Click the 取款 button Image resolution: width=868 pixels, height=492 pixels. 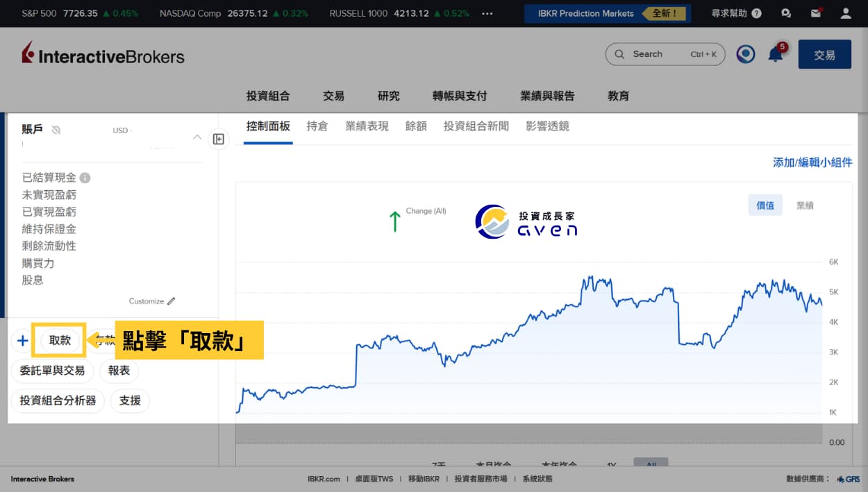60,341
